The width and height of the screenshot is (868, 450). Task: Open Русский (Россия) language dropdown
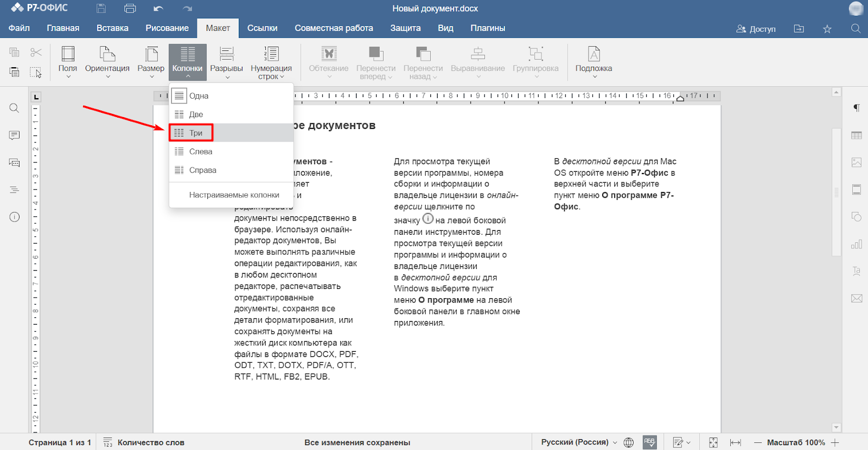[579, 442]
